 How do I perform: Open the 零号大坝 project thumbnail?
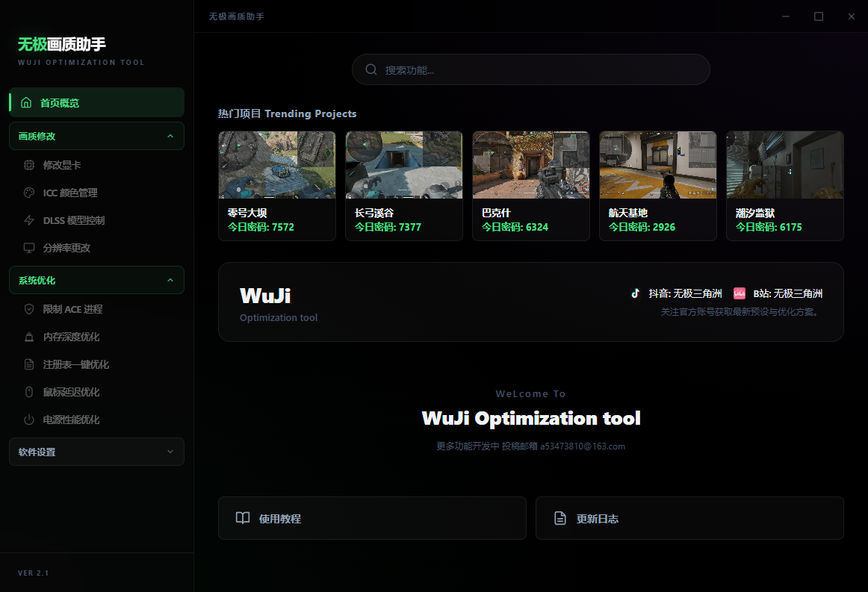coord(276,165)
